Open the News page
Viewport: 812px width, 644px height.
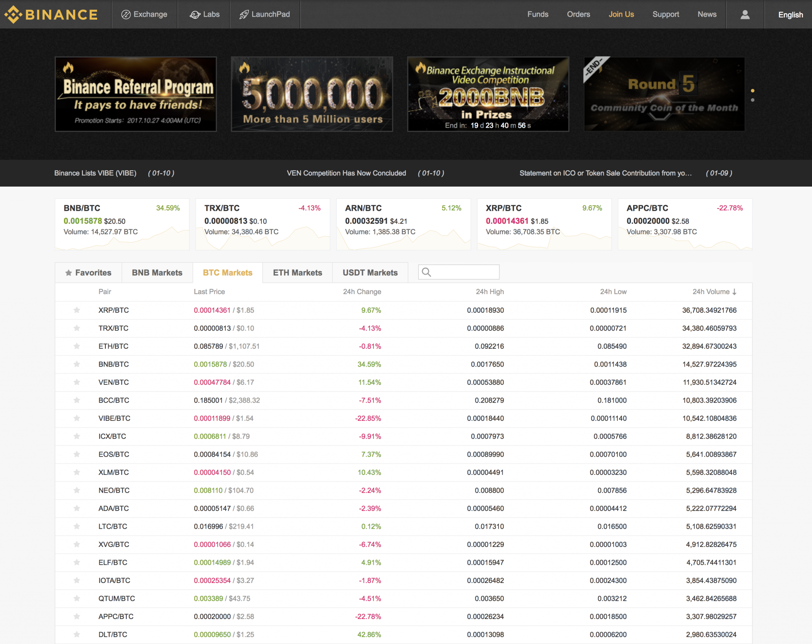click(707, 14)
